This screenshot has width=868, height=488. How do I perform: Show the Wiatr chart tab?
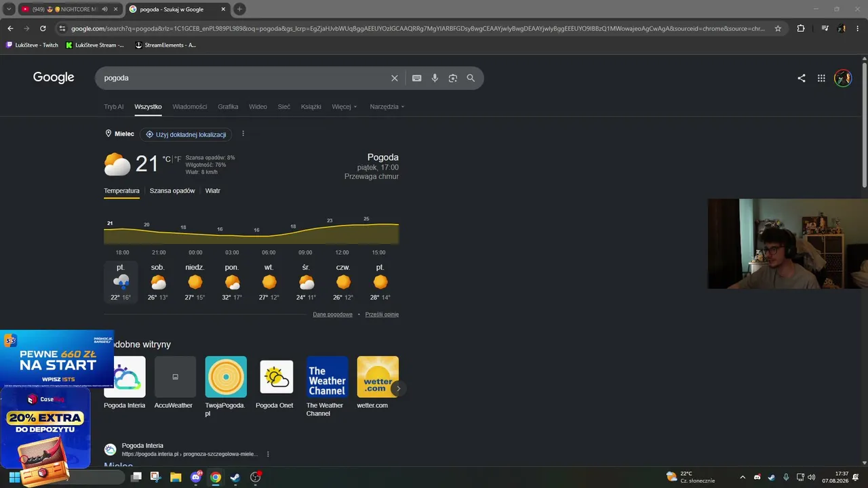(x=213, y=190)
